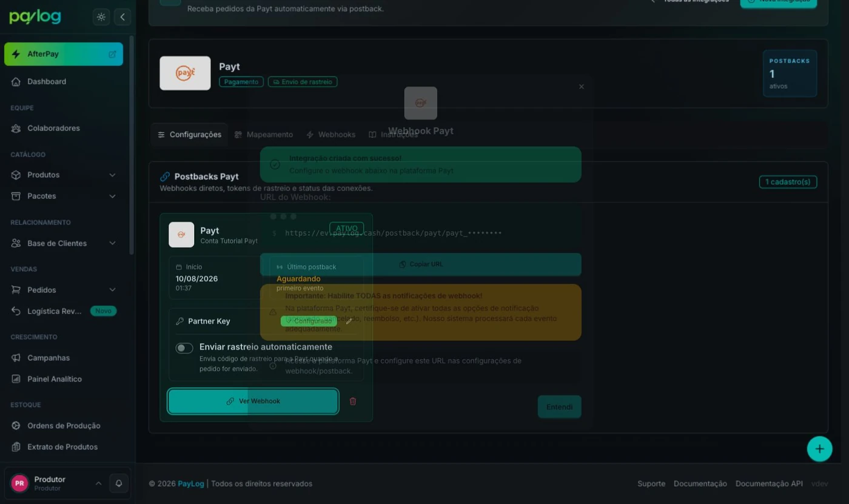Viewport: 849px width, 504px height.
Task: Open Extrato de Produtos box icon
Action: coord(16,447)
